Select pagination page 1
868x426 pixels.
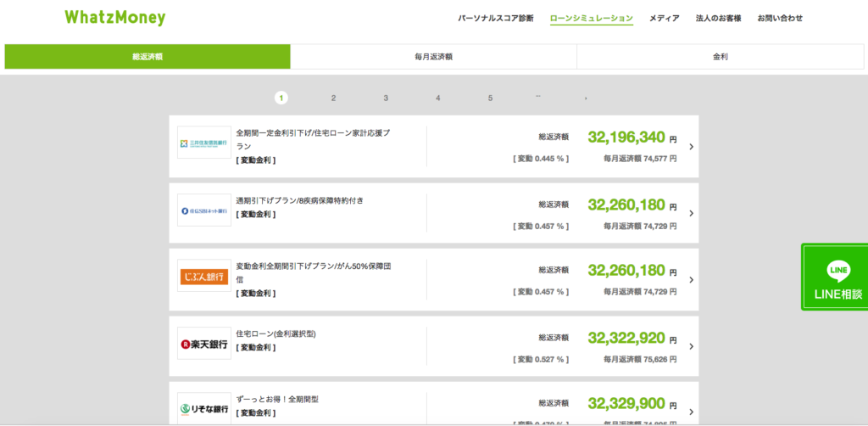coord(281,98)
